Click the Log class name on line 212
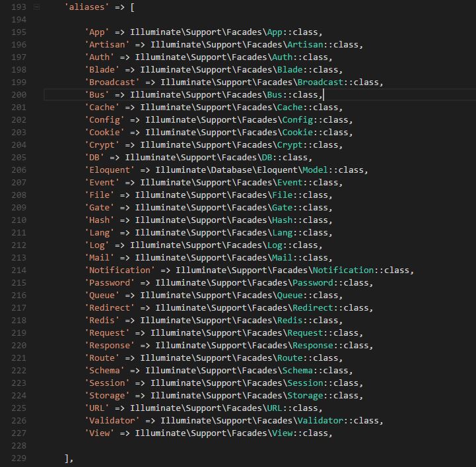The width and height of the screenshot is (476, 467). click(275, 245)
